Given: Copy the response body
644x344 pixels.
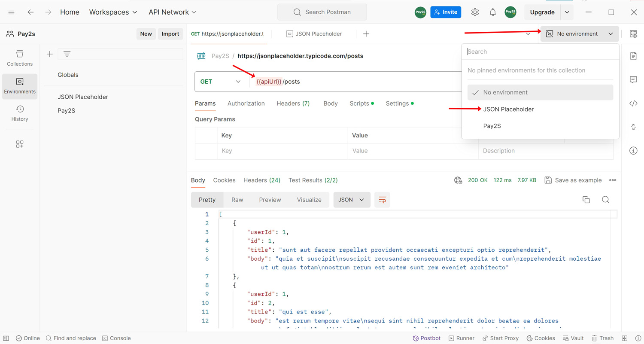Looking at the screenshot, I should click(586, 200).
